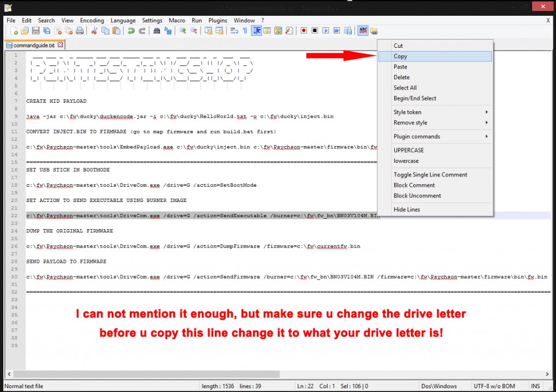The height and width of the screenshot is (392, 556).
Task: Choose Block Comment in the context menu
Action: [x=435, y=185]
